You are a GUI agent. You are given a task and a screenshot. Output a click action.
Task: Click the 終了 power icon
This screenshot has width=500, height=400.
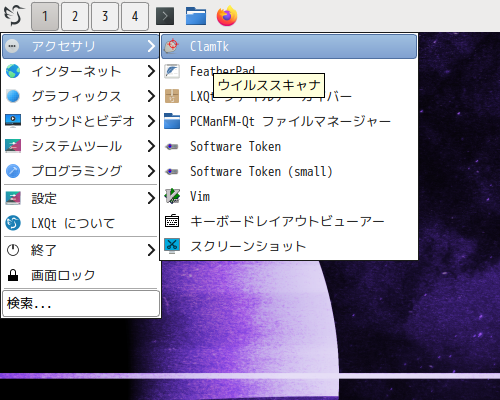tap(13, 250)
